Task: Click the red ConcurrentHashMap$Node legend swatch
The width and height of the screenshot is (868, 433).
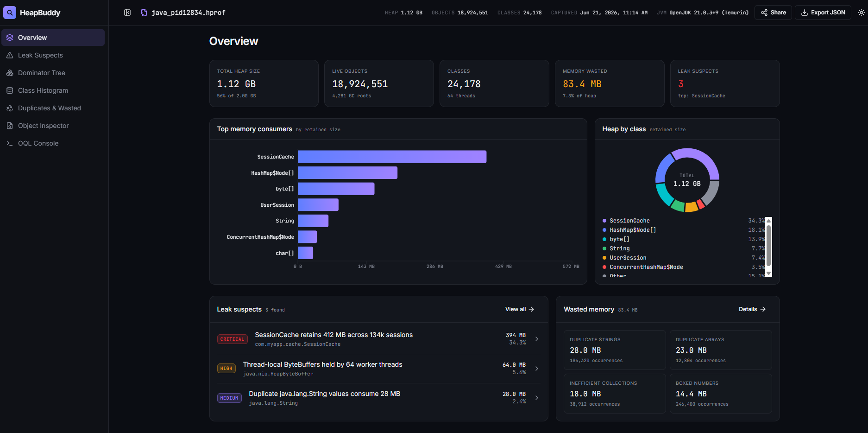Action: [x=604, y=267]
